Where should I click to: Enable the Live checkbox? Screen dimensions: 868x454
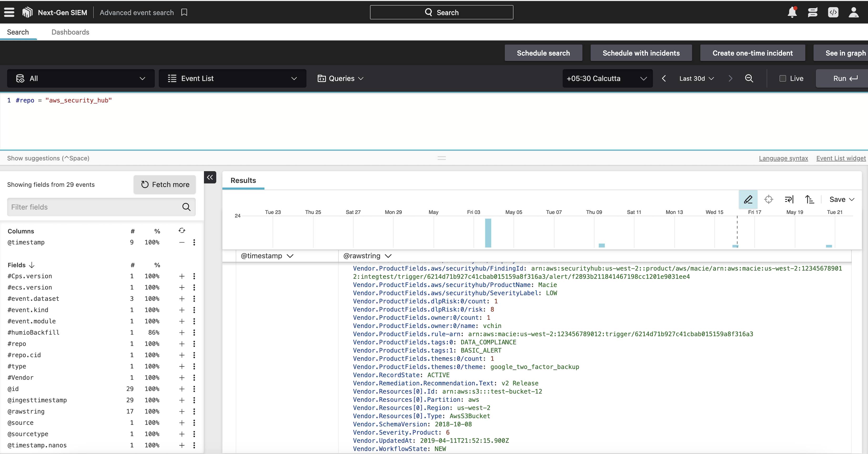pos(783,79)
